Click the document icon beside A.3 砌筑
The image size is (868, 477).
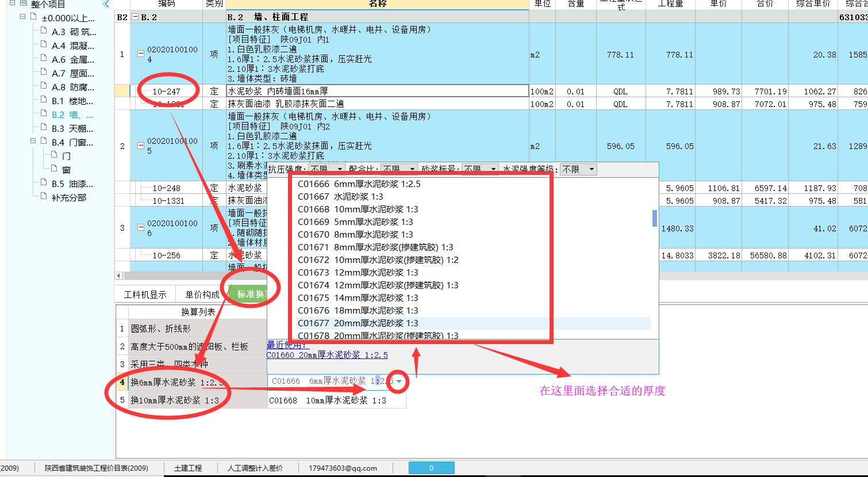(x=43, y=30)
